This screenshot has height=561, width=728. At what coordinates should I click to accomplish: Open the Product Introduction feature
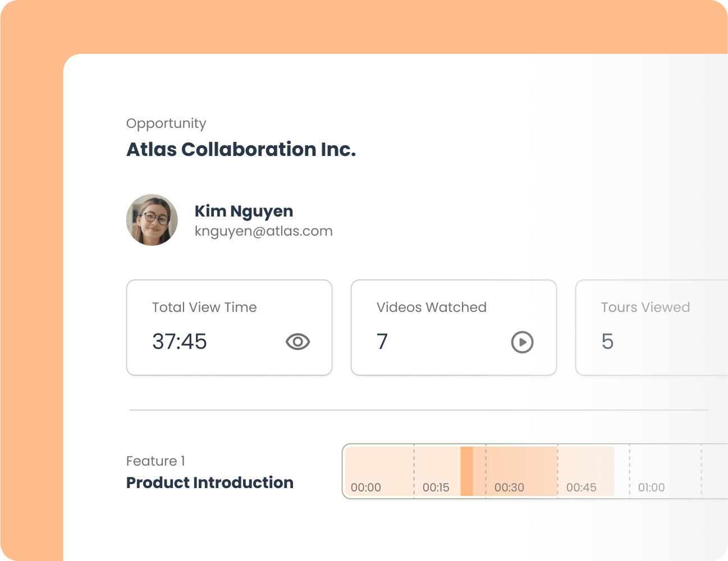(209, 482)
